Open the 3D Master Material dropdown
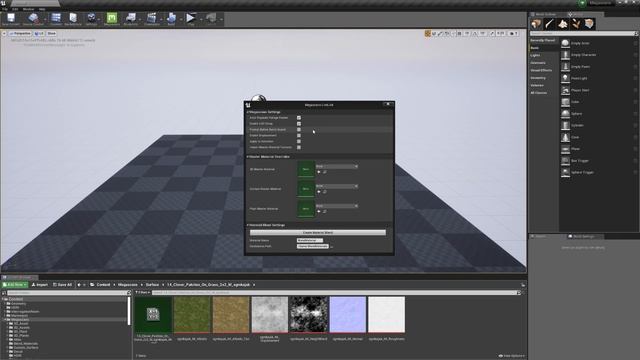The image size is (640, 360). (x=337, y=167)
